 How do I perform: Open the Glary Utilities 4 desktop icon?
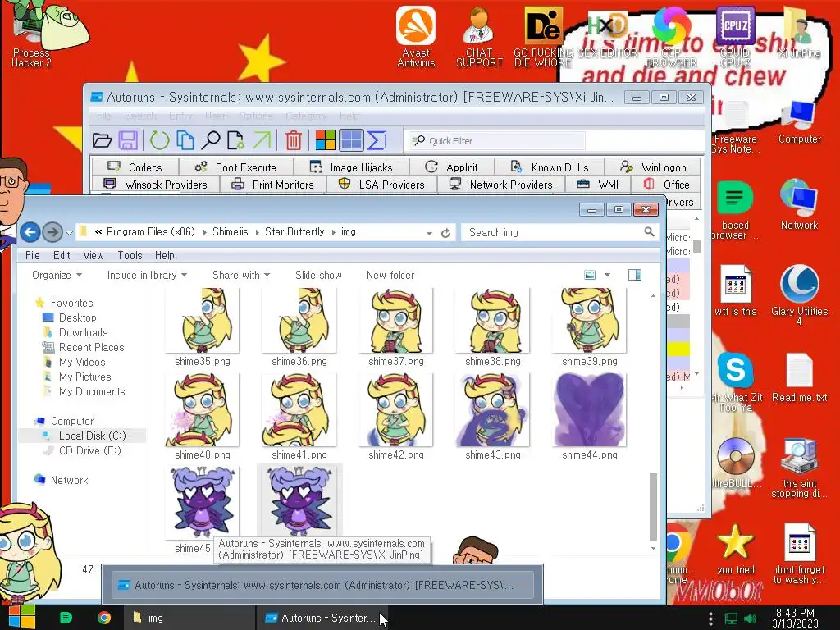coord(799,294)
